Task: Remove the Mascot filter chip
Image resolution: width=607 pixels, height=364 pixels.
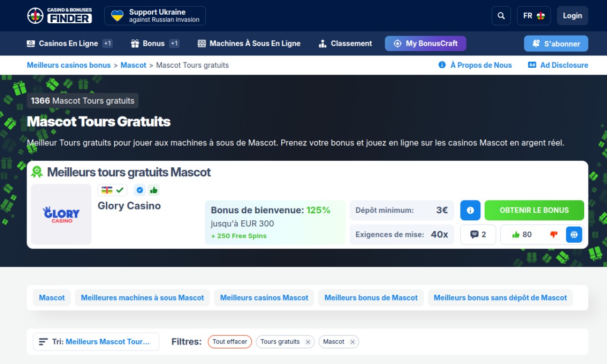Action: pos(352,342)
